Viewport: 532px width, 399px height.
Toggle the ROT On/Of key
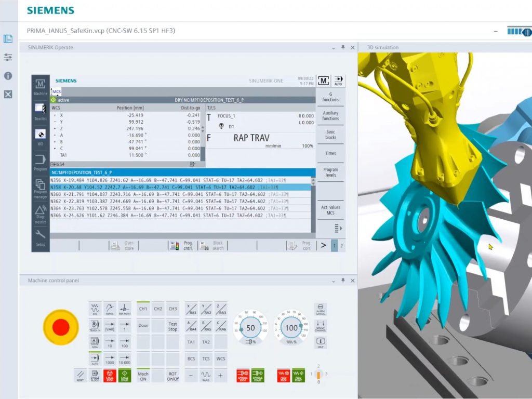click(x=172, y=376)
